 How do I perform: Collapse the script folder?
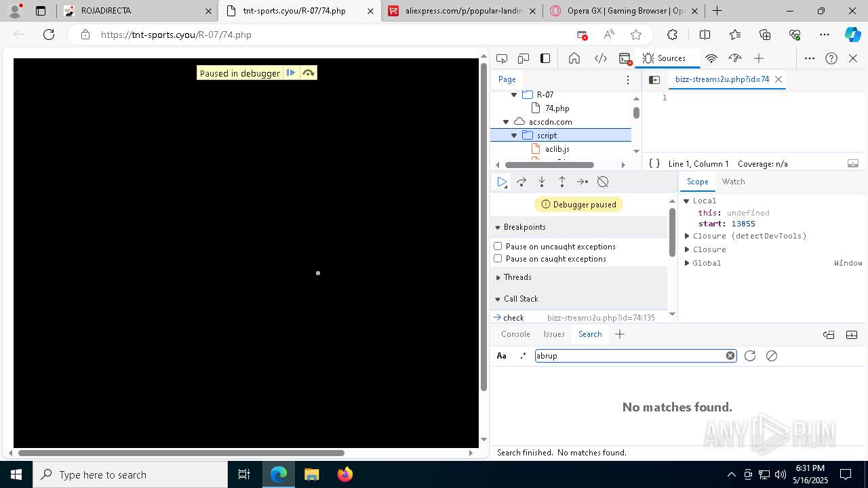coord(514,136)
